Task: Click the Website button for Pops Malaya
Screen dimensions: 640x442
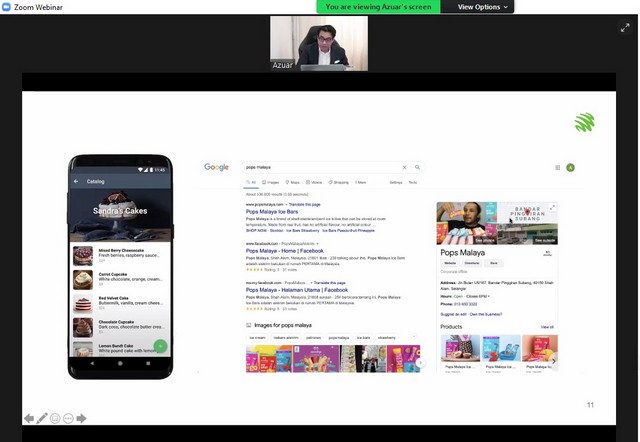Action: pos(450,263)
